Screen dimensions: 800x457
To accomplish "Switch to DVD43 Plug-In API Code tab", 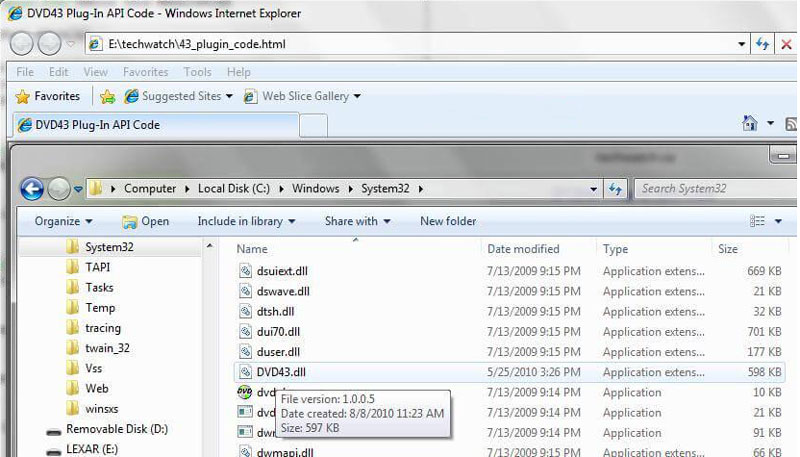I will pos(97,125).
